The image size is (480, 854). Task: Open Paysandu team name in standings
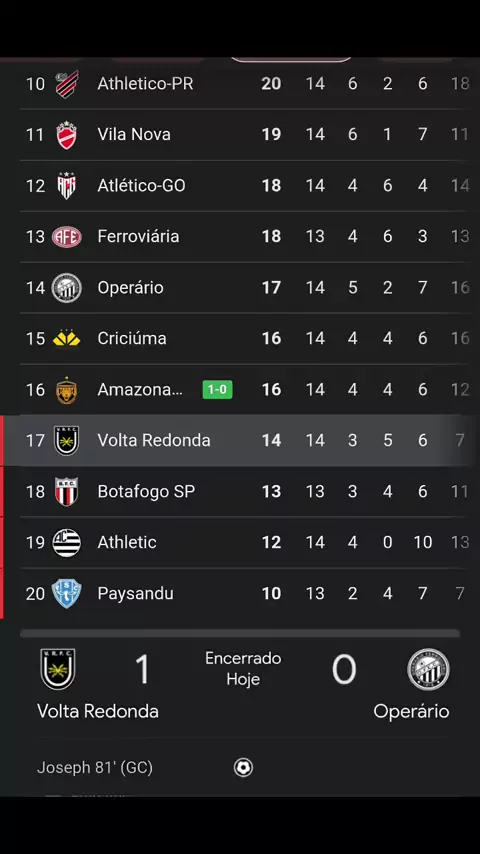click(135, 593)
